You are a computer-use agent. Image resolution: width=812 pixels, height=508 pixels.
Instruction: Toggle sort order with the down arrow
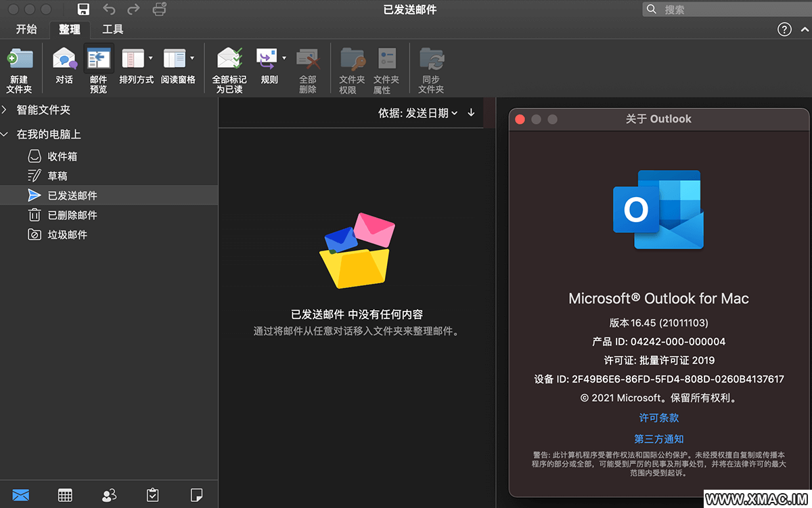[472, 112]
